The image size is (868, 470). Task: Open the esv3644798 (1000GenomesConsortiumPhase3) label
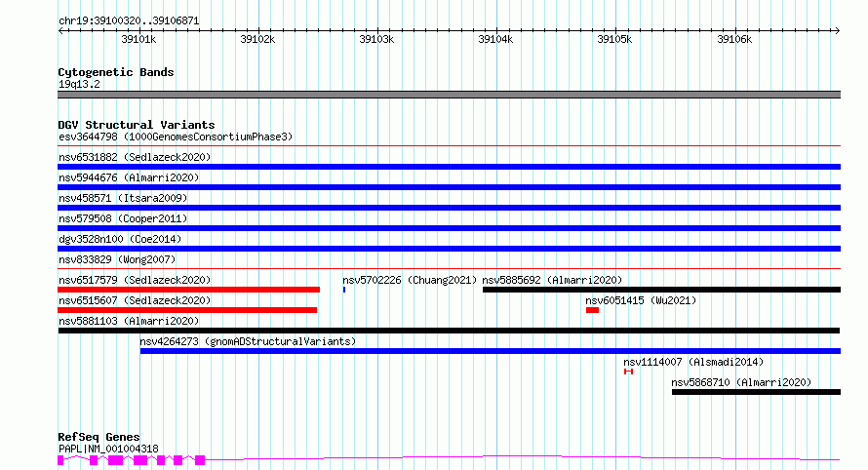click(176, 137)
